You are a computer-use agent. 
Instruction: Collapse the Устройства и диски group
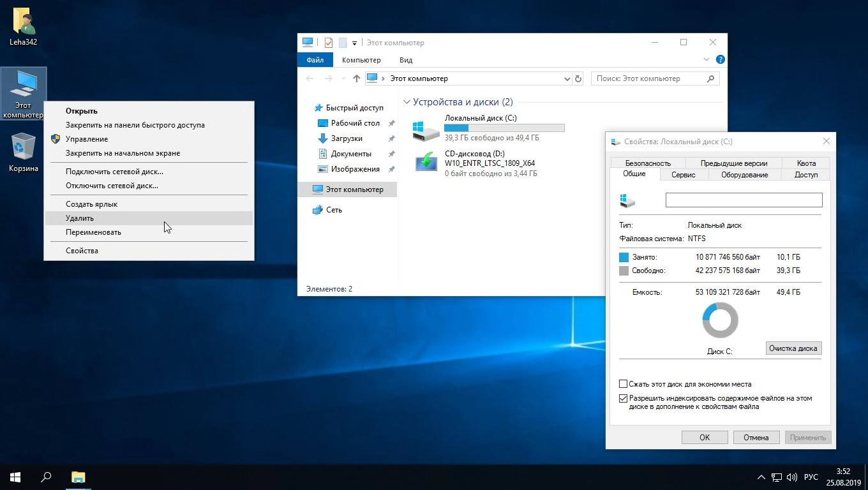[x=407, y=102]
